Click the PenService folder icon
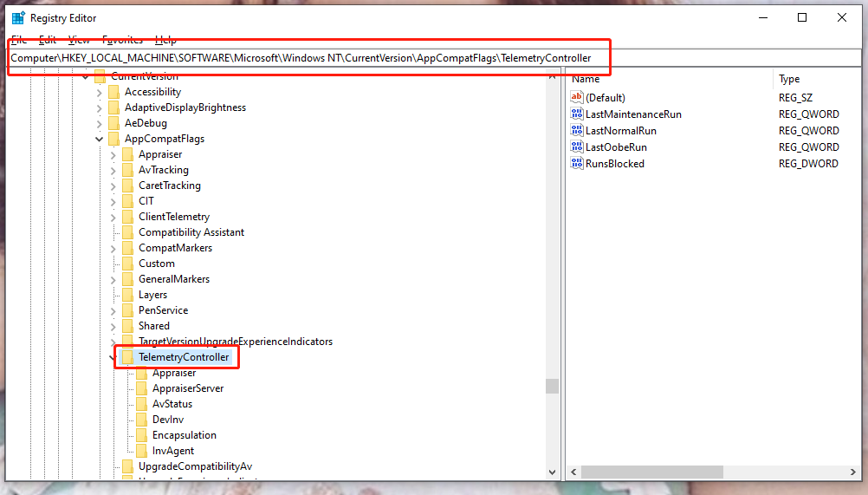Image resolution: width=868 pixels, height=495 pixels. (x=128, y=310)
